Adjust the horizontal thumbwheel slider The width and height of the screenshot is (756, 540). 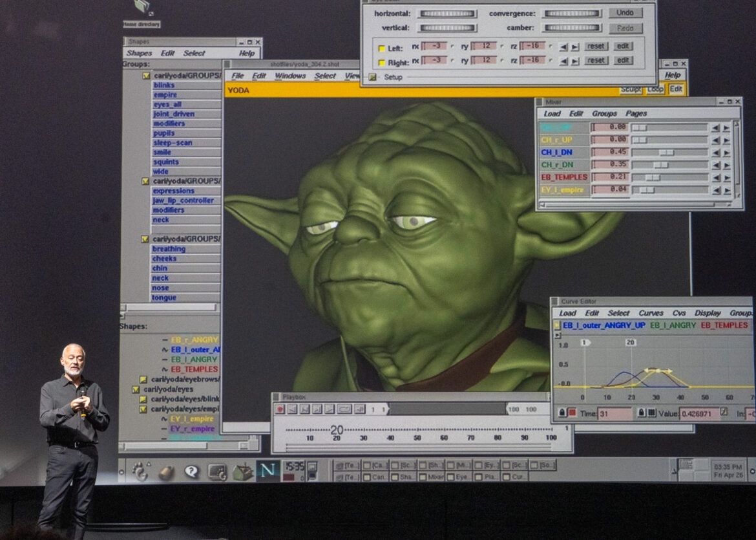(448, 14)
